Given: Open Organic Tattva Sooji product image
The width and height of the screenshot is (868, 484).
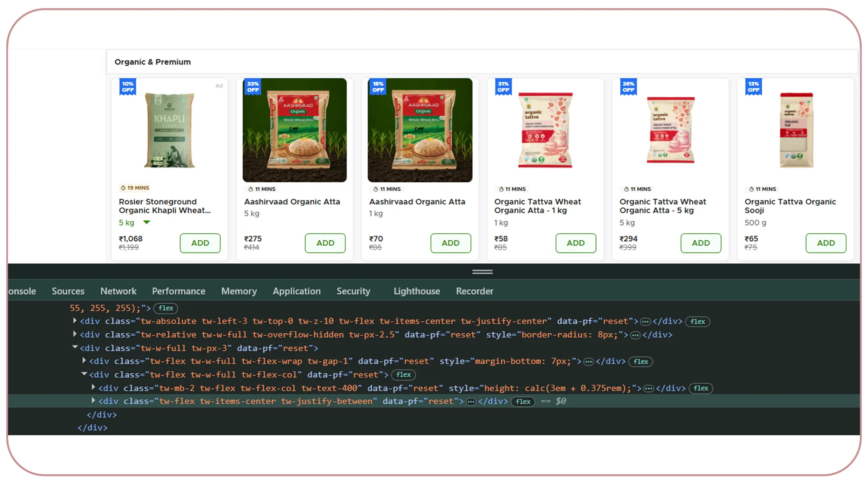Looking at the screenshot, I should coord(796,130).
